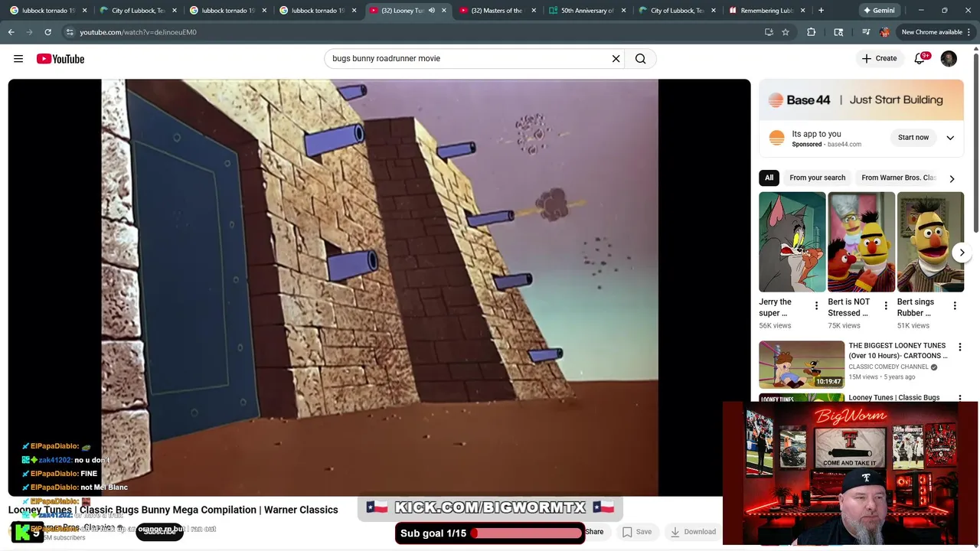Open the Chrome extensions puzzle icon
Viewport: 980px width, 551px height.
(812, 32)
